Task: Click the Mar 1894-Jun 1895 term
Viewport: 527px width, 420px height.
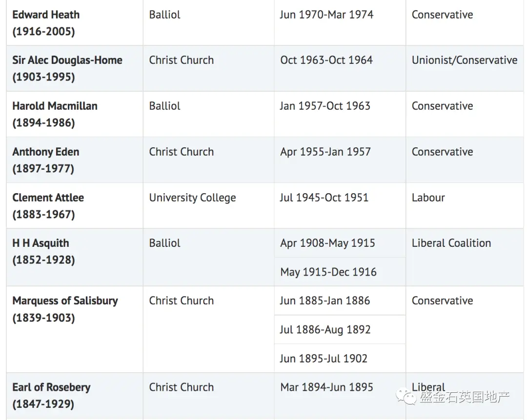Action: (x=326, y=387)
